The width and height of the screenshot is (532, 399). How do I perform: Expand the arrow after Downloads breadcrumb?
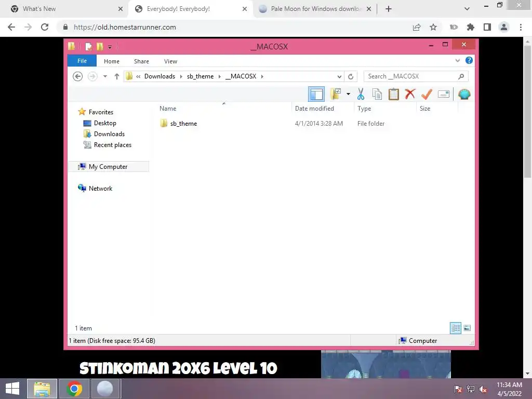pos(181,76)
